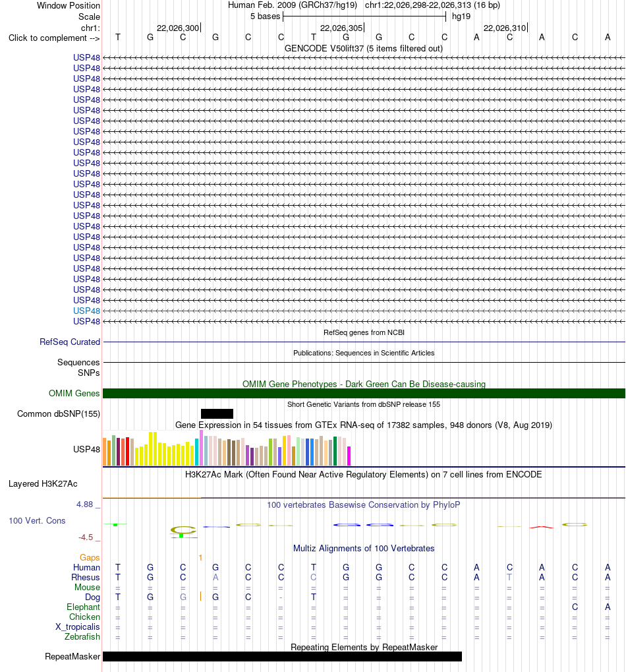Click the Common dbSNP(155) track label

tap(59, 414)
